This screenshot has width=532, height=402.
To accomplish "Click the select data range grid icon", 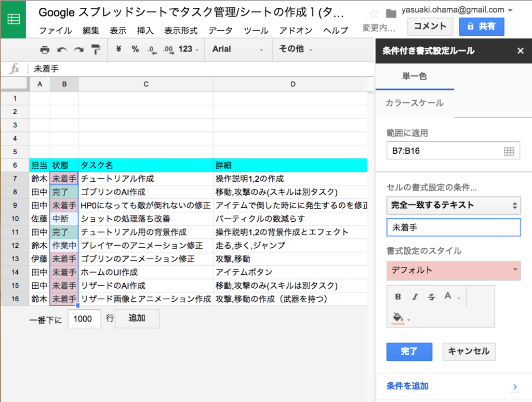I will [509, 151].
